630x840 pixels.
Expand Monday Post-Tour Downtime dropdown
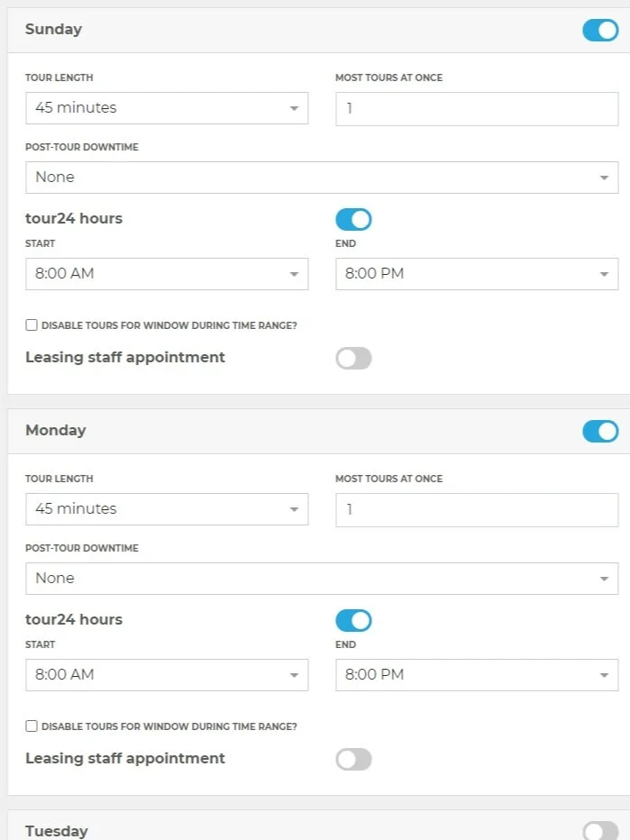(322, 579)
